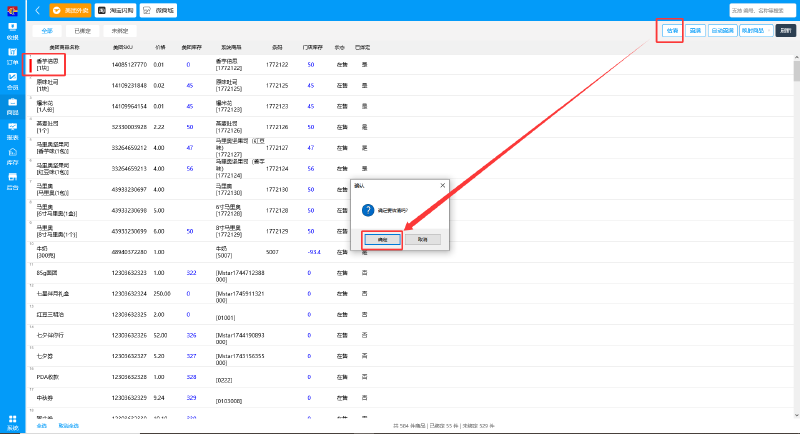Click the vertical scrollbar thumb
This screenshot has height=434, width=800.
(797, 70)
